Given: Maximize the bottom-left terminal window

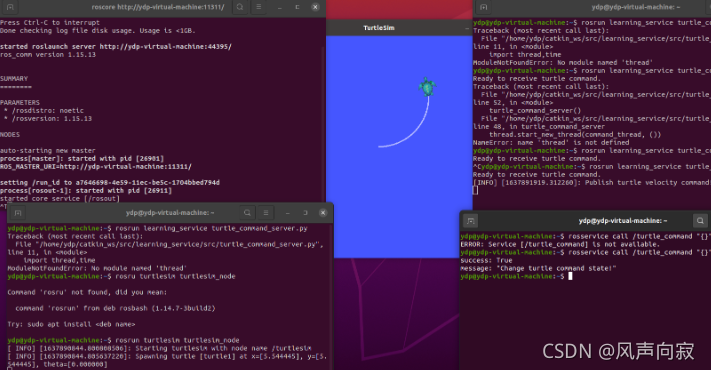Looking at the screenshot, I should coord(305,213).
